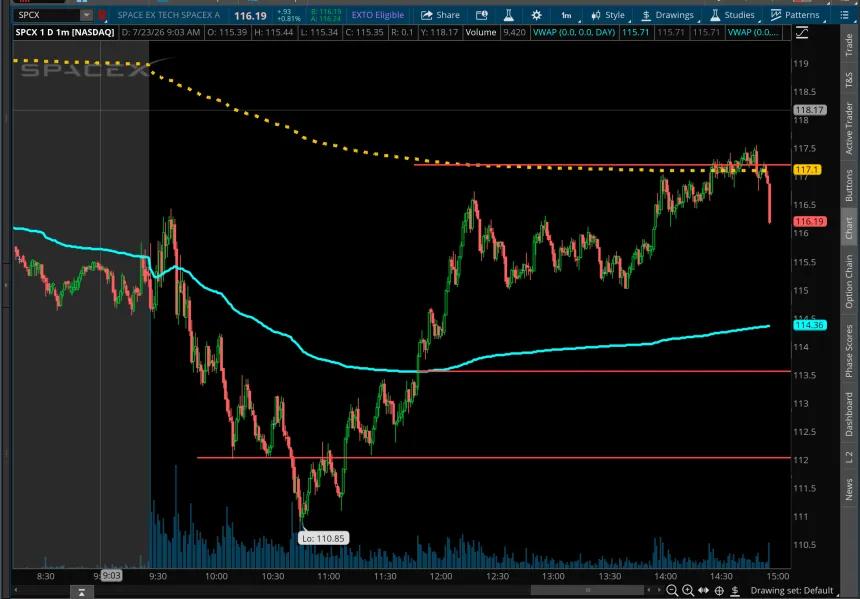Open the symbol dropdown arrow next to SPCX
This screenshot has height=599, width=860.
tap(86, 15)
